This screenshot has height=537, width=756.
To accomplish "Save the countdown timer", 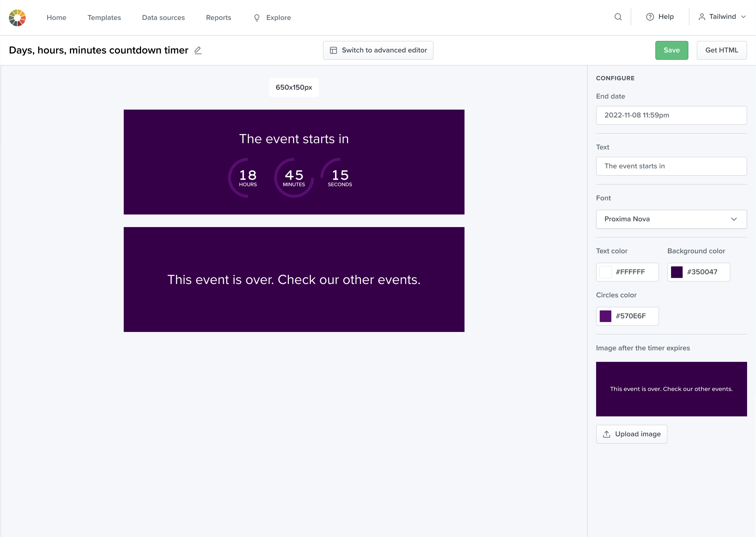I will 671,50.
